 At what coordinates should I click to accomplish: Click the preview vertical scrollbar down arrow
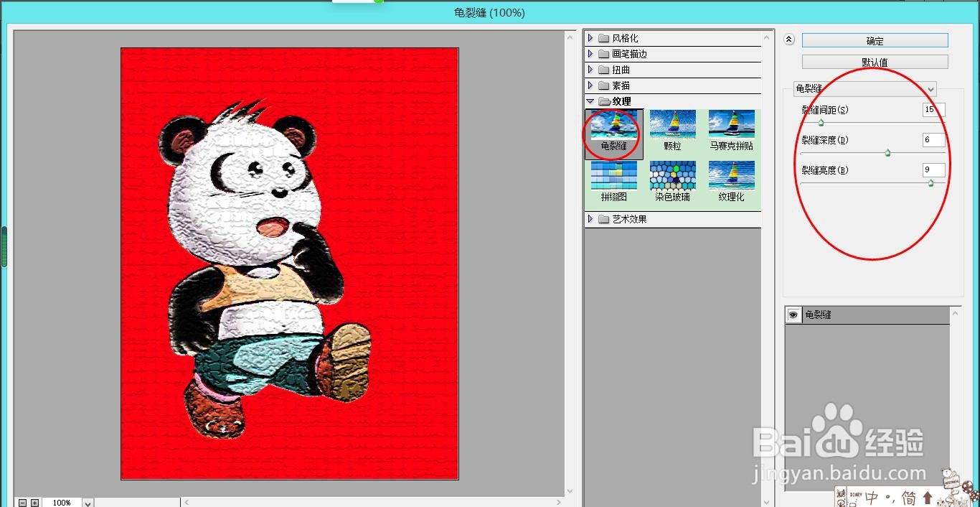coord(570,491)
